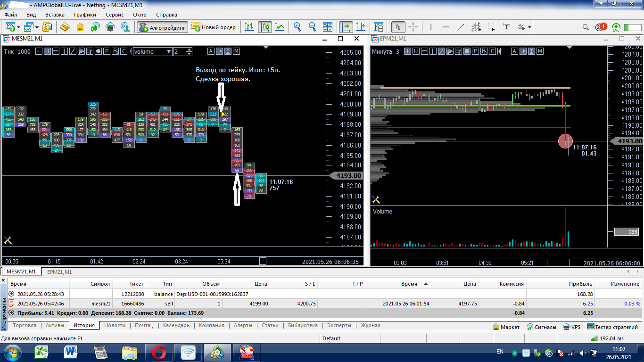
Task: Open the Вид menu
Action: click(x=31, y=15)
